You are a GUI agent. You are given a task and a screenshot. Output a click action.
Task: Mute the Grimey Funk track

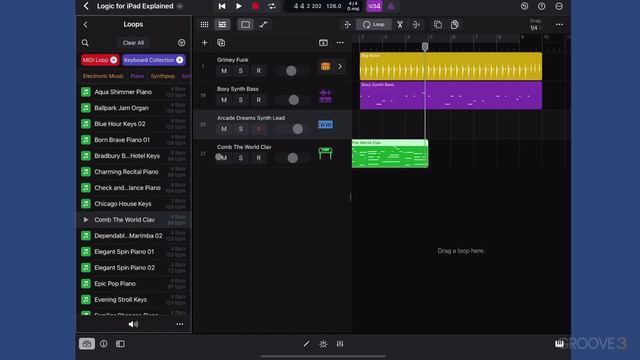224,71
